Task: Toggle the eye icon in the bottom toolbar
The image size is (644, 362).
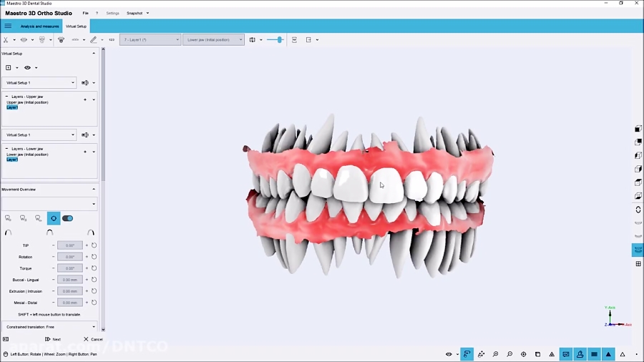Action: (449, 354)
